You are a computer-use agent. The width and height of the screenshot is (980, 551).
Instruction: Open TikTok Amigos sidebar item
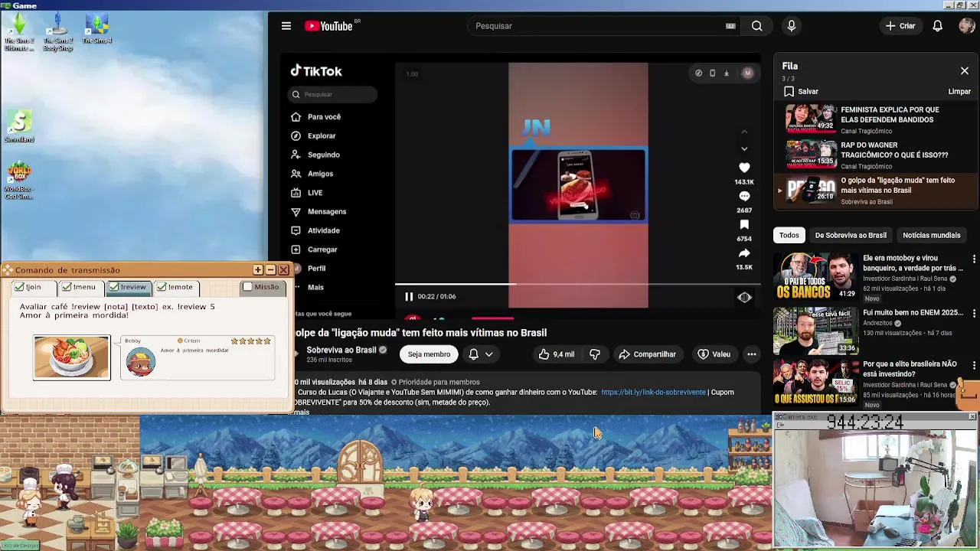[x=312, y=174]
